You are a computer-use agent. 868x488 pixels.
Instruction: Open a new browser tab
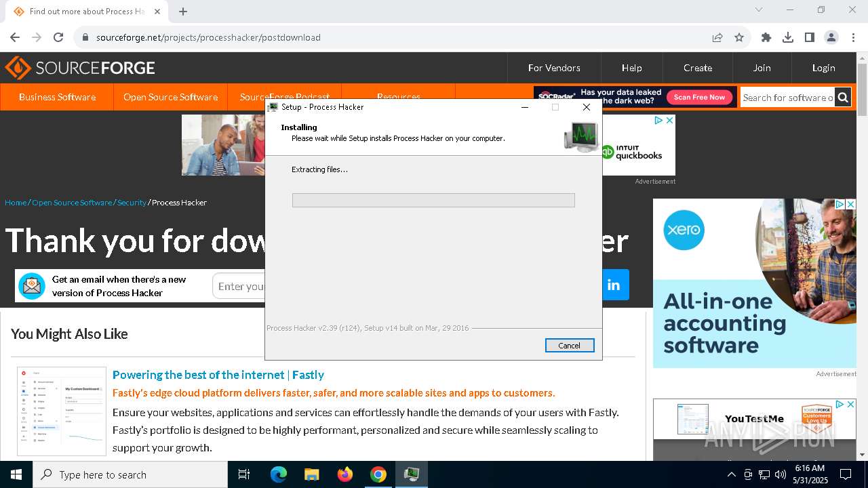pos(183,12)
